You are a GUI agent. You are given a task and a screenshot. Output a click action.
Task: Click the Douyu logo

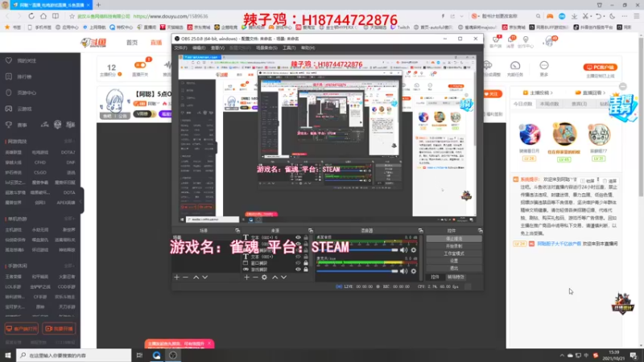94,43
